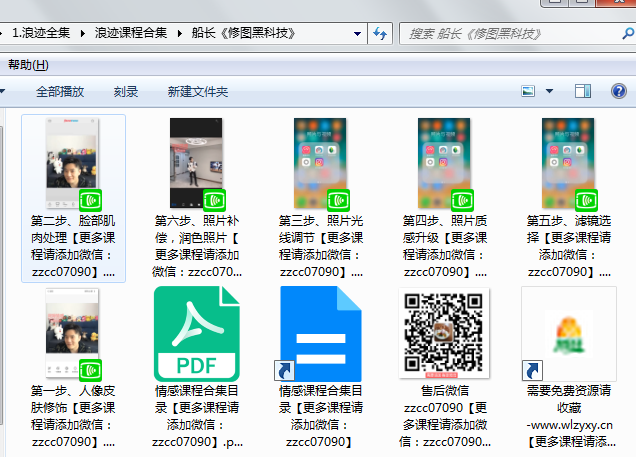Click green video badge on 第三步 thumbnail
Screen dimensions: 636x457
click(x=338, y=200)
